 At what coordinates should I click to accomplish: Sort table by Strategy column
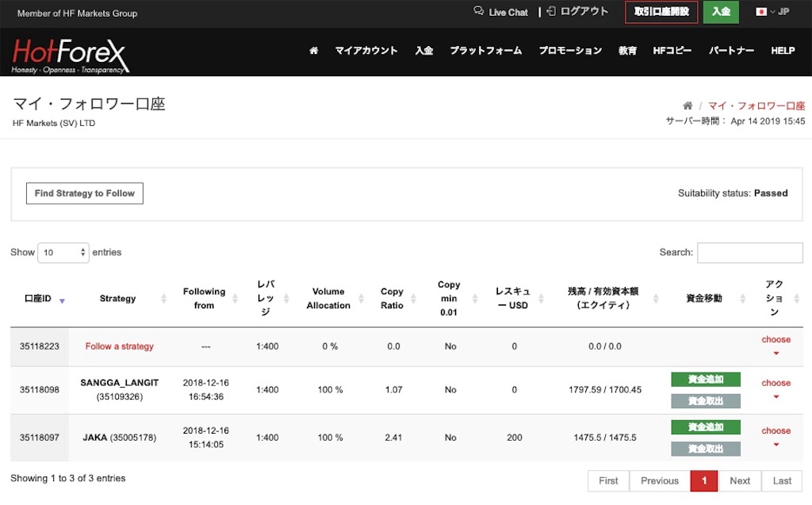pyautogui.click(x=163, y=298)
